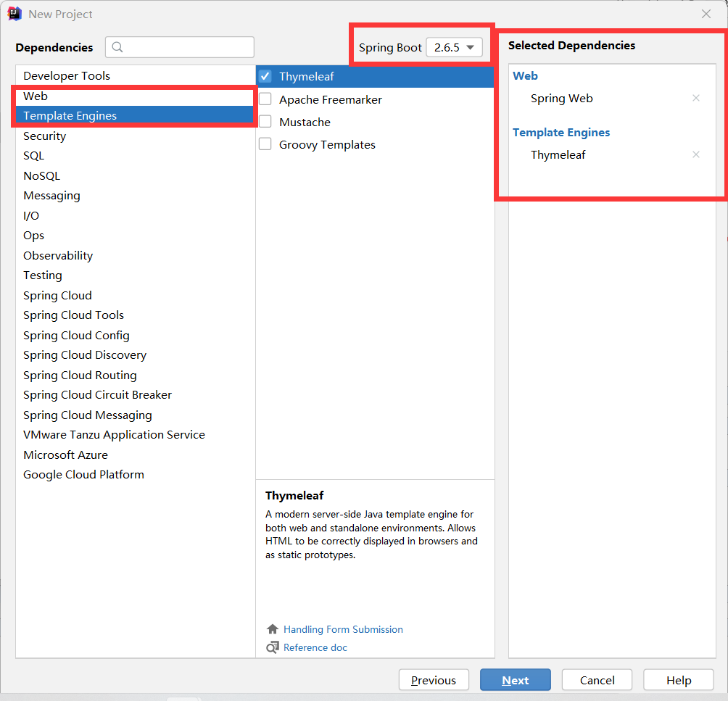Viewport: 728px width, 701px height.
Task: Tick the Groovy Templates checkbox
Action: coord(265,144)
